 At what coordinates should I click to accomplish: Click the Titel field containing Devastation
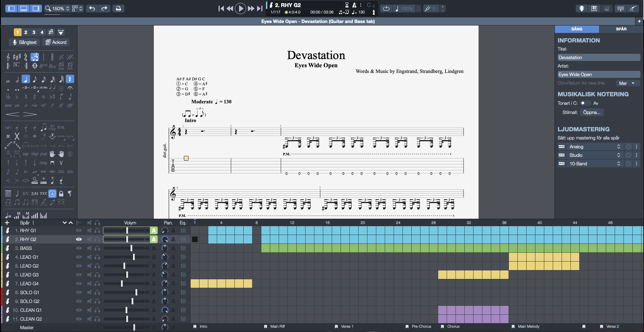598,57
